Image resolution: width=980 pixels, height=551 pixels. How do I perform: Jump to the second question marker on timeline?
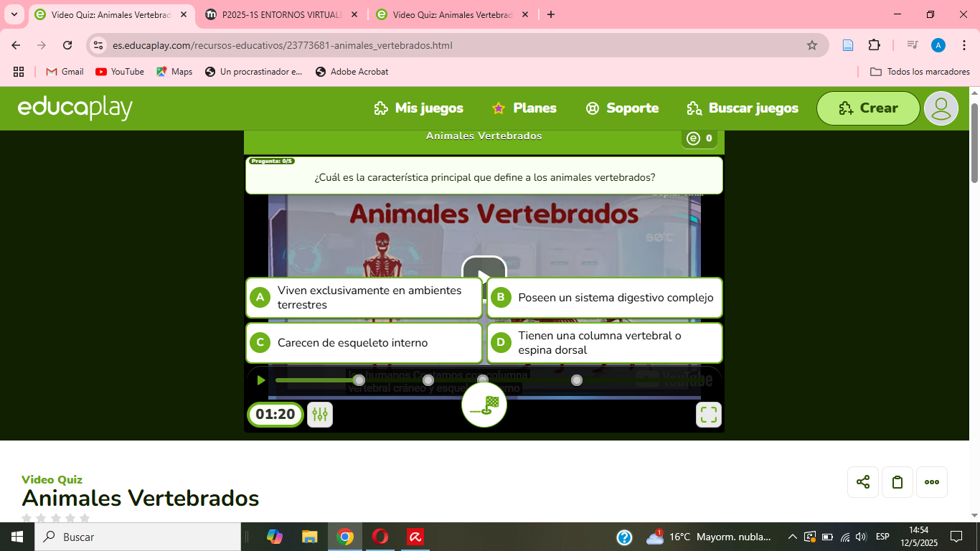pyautogui.click(x=428, y=380)
